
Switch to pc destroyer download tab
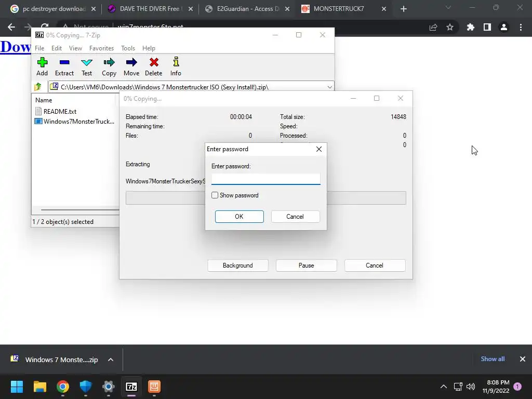[52, 9]
